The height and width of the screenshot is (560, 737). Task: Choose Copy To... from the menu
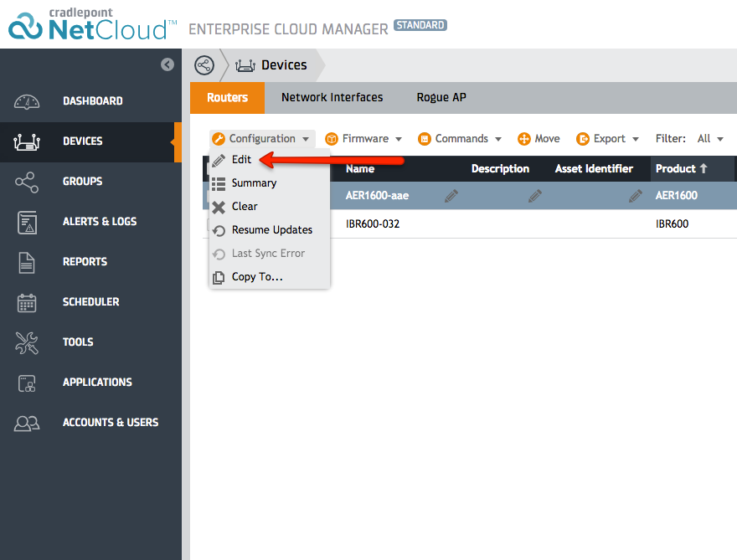[x=270, y=277]
